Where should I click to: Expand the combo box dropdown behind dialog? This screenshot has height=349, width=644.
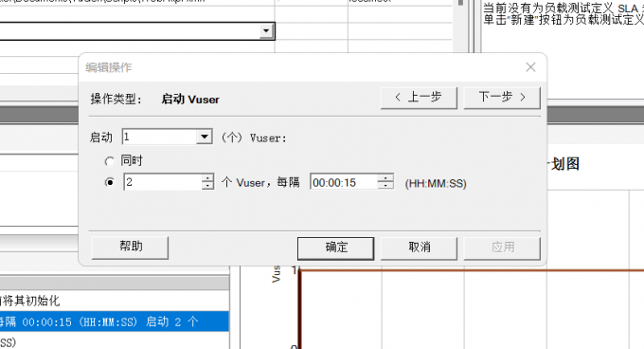[266, 31]
